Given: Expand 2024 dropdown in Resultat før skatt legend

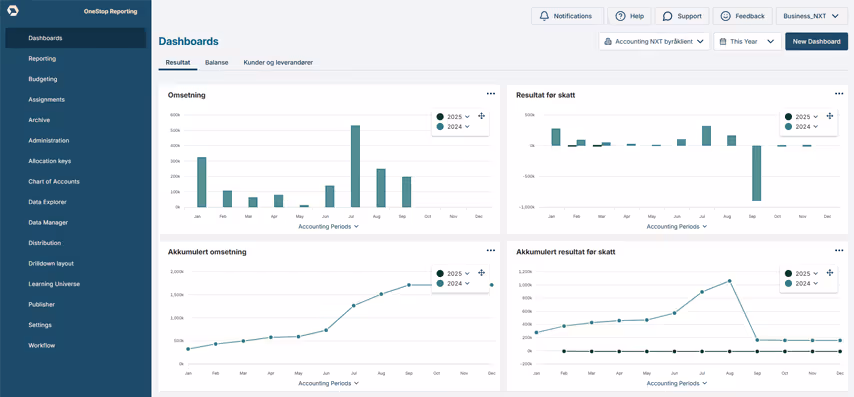Looking at the screenshot, I should point(815,126).
